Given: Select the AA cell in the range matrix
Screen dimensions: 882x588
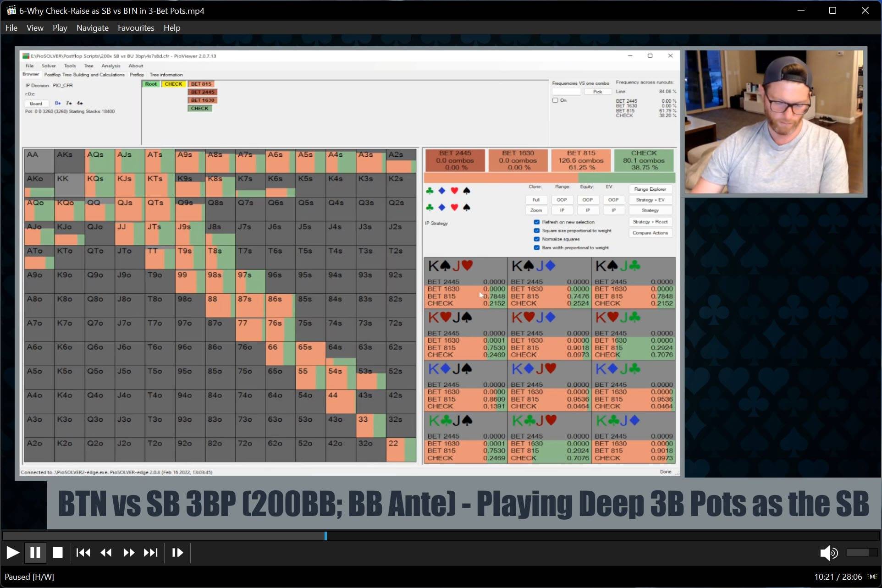Looking at the screenshot, I should [x=38, y=160].
